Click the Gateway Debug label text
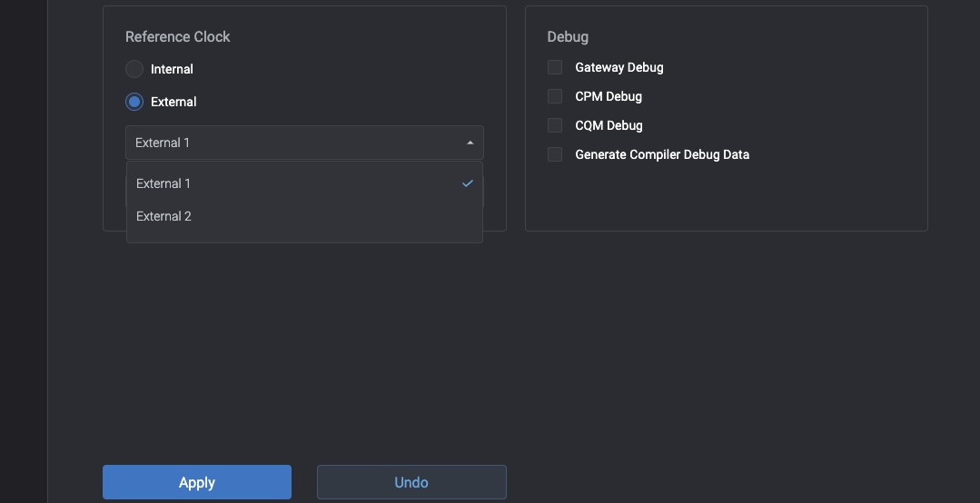This screenshot has height=503, width=980. (619, 67)
